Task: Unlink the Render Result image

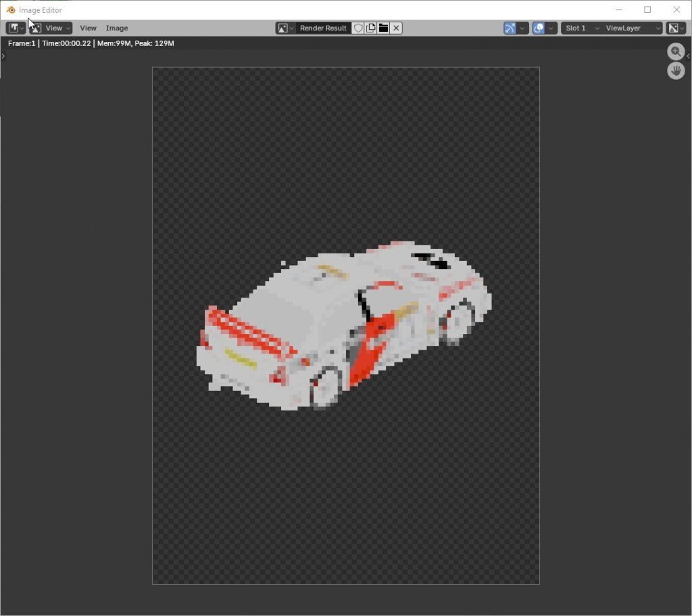Action: (396, 28)
